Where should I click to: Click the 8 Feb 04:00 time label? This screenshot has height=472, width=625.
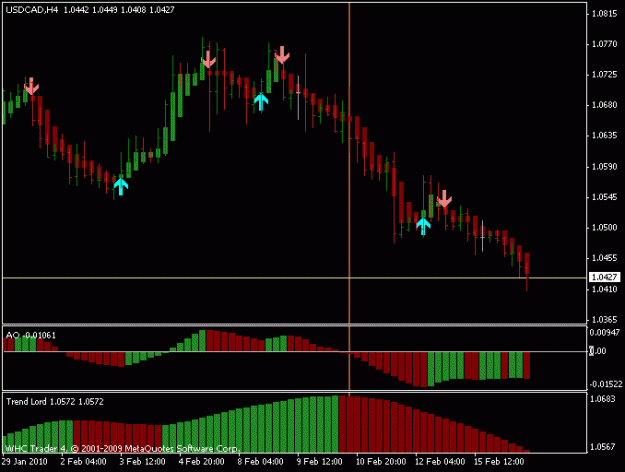tap(260, 462)
